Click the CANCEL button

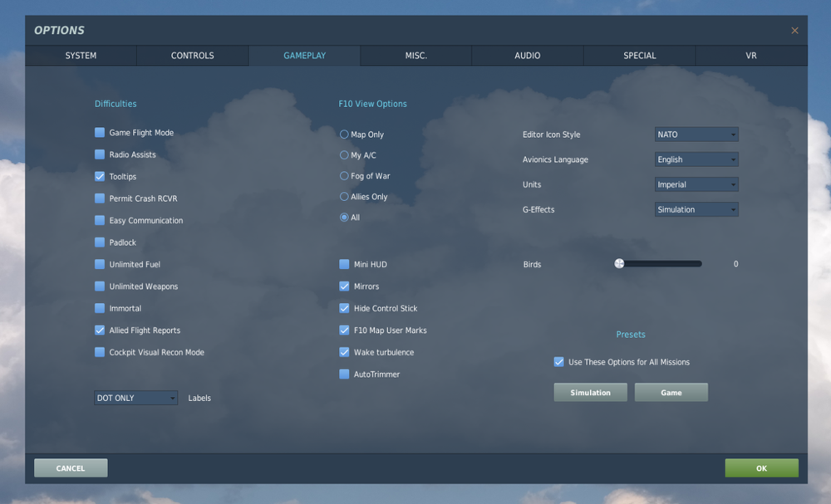click(x=71, y=468)
